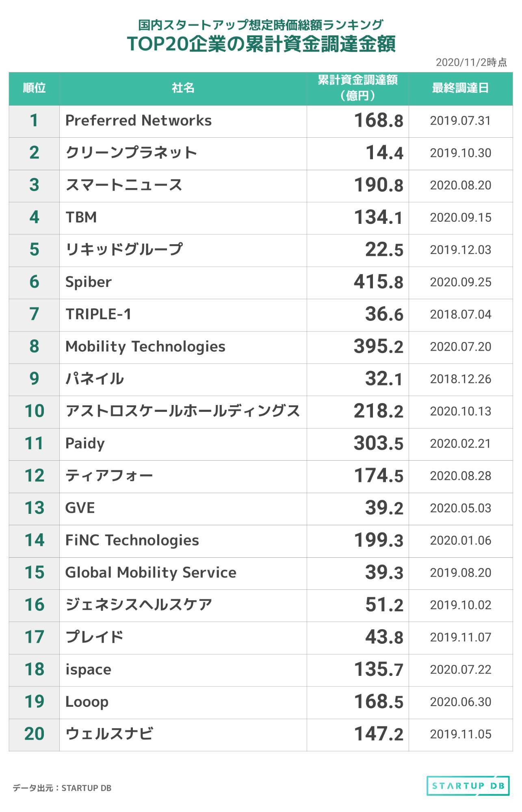Image resolution: width=522 pixels, height=812 pixels.
Task: Click the Global Mobility Service name
Action: tap(151, 573)
